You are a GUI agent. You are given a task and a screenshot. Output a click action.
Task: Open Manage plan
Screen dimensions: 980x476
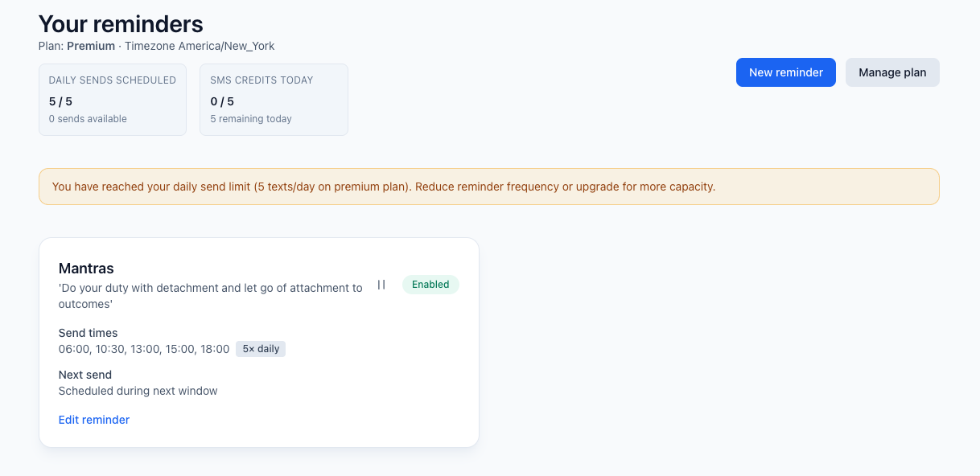coord(891,72)
